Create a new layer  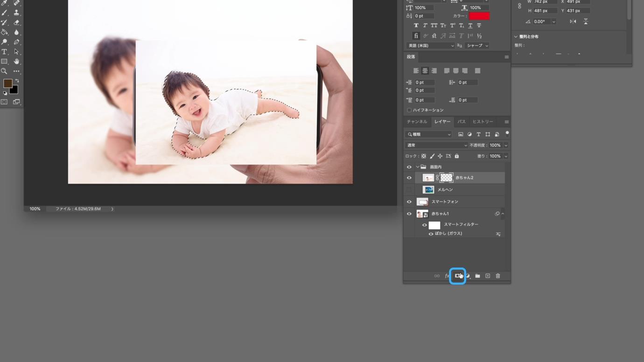point(488,276)
